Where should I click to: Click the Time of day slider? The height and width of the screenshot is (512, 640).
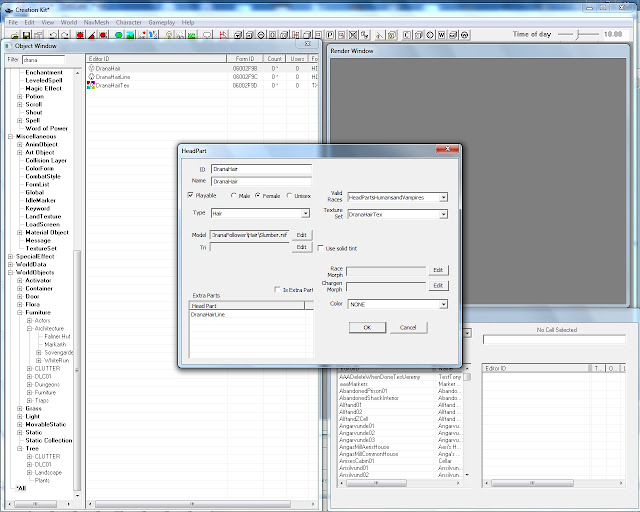pyautogui.click(x=578, y=35)
